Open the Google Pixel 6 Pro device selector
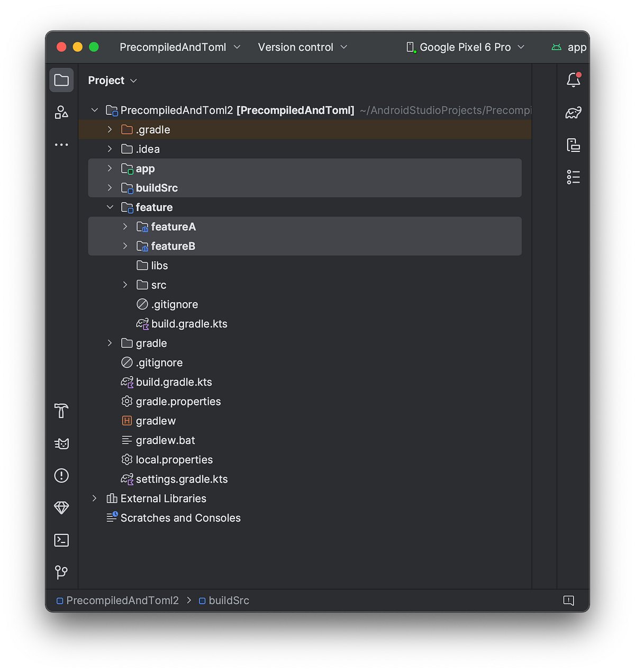 465,47
